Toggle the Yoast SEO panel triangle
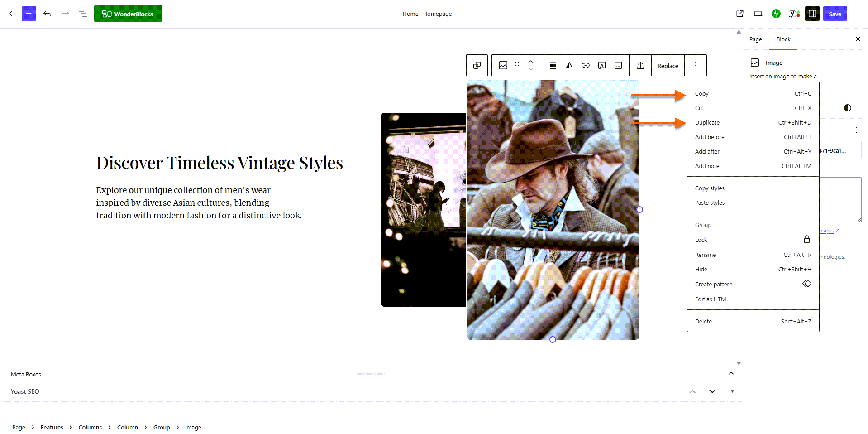This screenshot has width=868, height=434. tap(732, 391)
